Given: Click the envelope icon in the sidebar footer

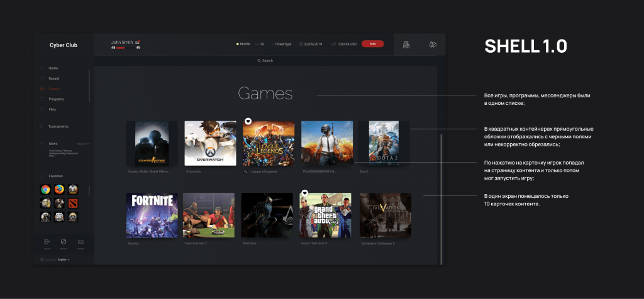Looking at the screenshot, I should tap(80, 242).
